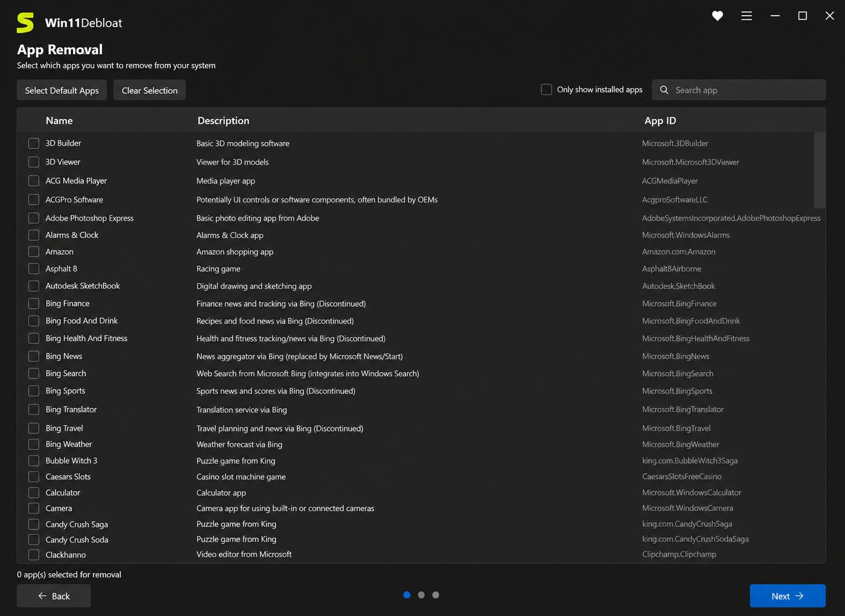
Task: Click 'Video editor from Microsoft' description
Action: (x=244, y=554)
